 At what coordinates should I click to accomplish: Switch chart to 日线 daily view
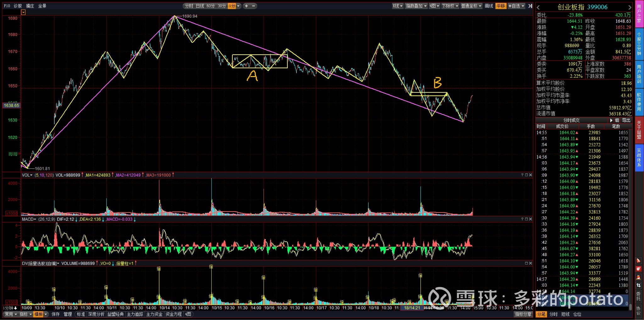(x=200, y=6)
